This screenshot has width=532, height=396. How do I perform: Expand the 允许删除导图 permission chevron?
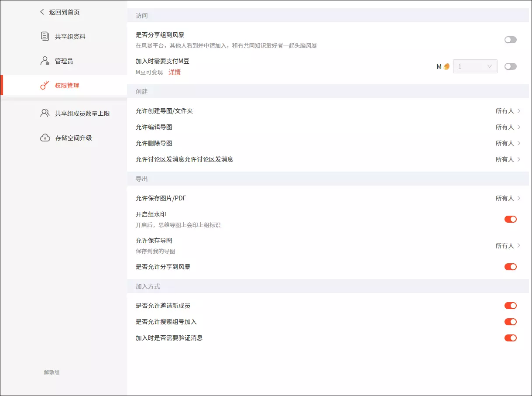click(x=518, y=143)
